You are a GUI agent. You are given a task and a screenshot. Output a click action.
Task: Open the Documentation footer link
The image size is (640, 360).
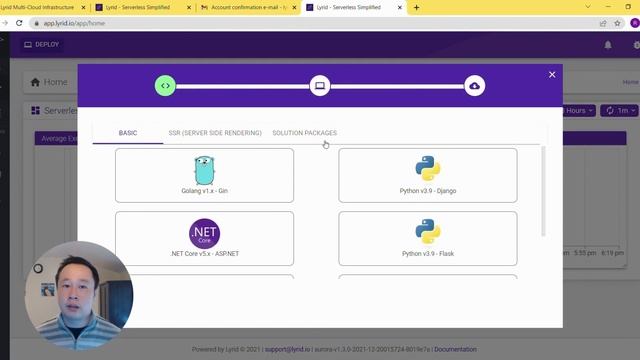click(x=455, y=349)
